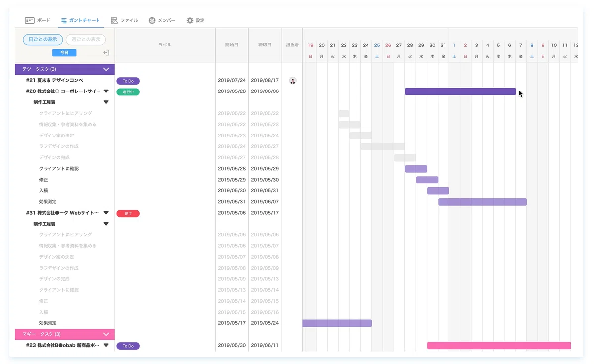This screenshot has width=594, height=364.
Task: Select the purple Gantt bar for task #20
Action: point(460,91)
